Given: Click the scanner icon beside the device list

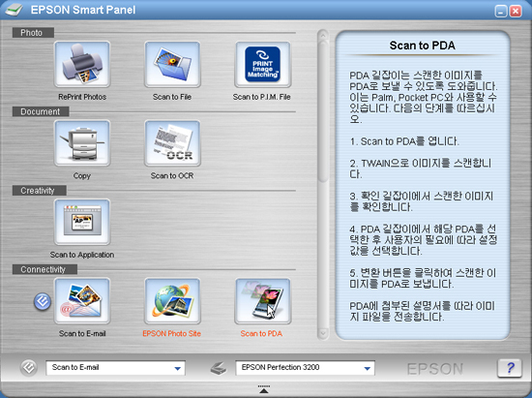Looking at the screenshot, I should [x=219, y=368].
